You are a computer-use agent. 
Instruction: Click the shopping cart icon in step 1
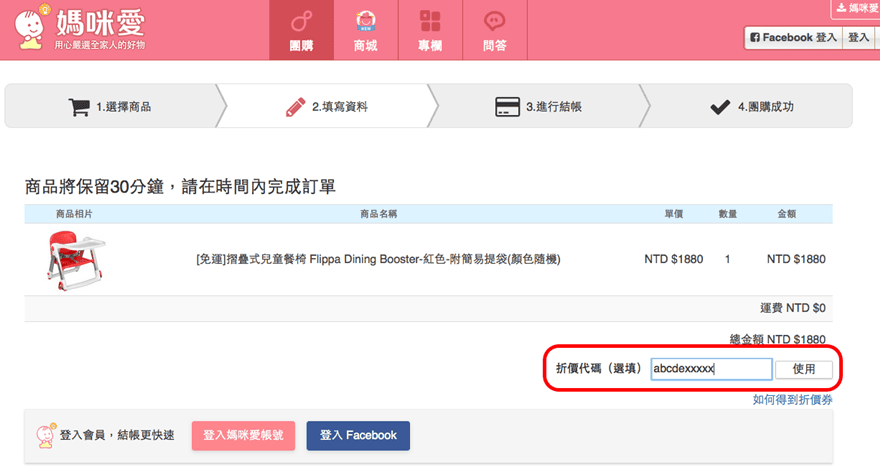pyautogui.click(x=79, y=106)
